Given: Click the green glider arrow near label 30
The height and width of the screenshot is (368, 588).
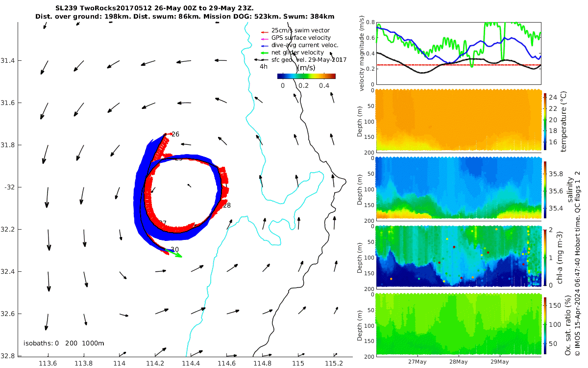Looking at the screenshot, I should 174,253.
